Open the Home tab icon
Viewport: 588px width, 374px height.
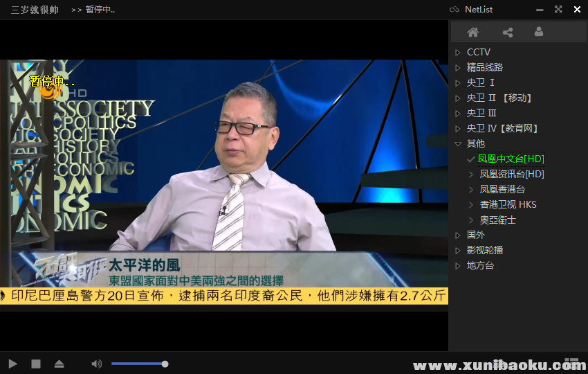tap(473, 32)
